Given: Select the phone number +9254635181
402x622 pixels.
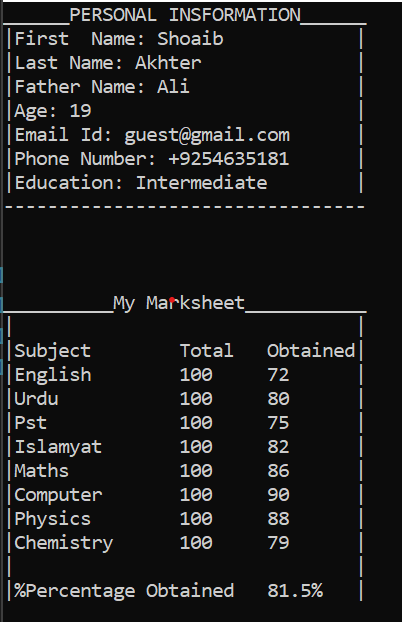Looking at the screenshot, I should pyautogui.click(x=229, y=159).
